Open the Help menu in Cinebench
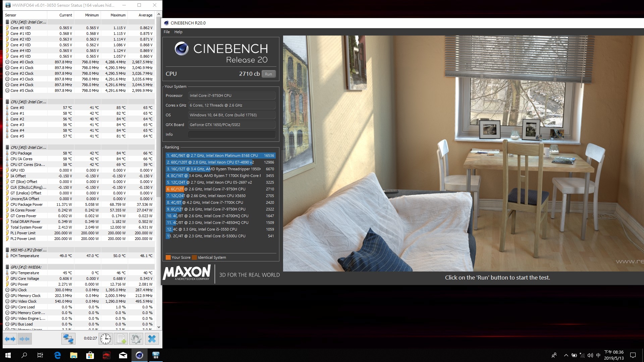 178,32
